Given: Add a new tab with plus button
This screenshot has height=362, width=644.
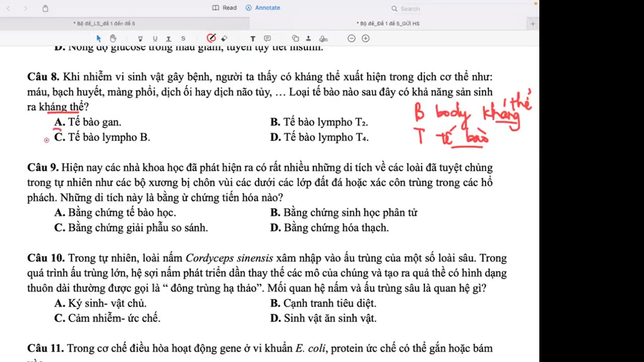Looking at the screenshot, I should pyautogui.click(x=533, y=24).
